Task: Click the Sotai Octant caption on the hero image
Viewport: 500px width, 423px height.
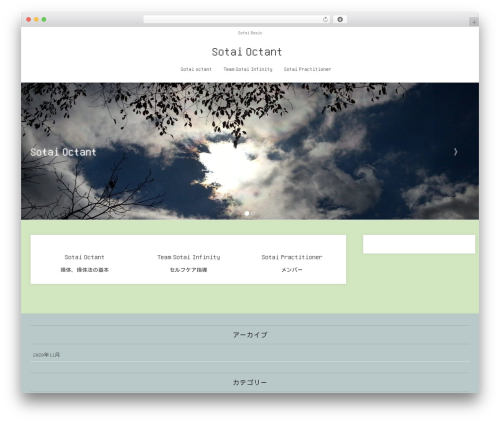Action: pyautogui.click(x=63, y=152)
